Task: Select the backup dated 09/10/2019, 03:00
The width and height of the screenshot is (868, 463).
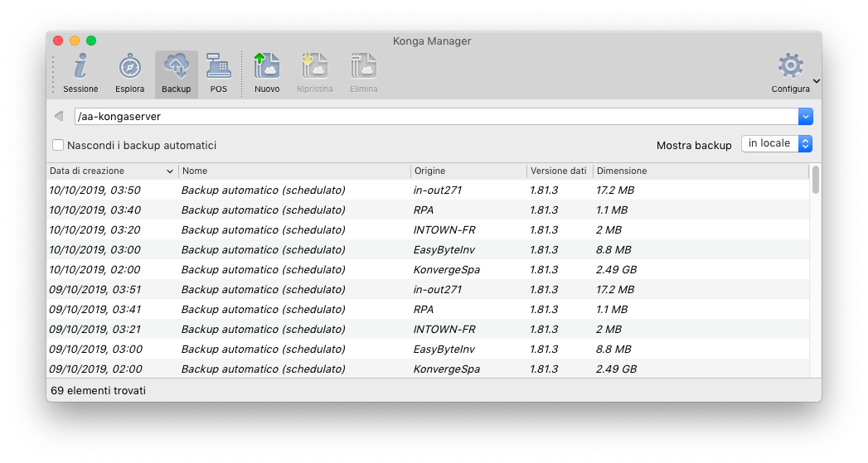Action: point(427,349)
